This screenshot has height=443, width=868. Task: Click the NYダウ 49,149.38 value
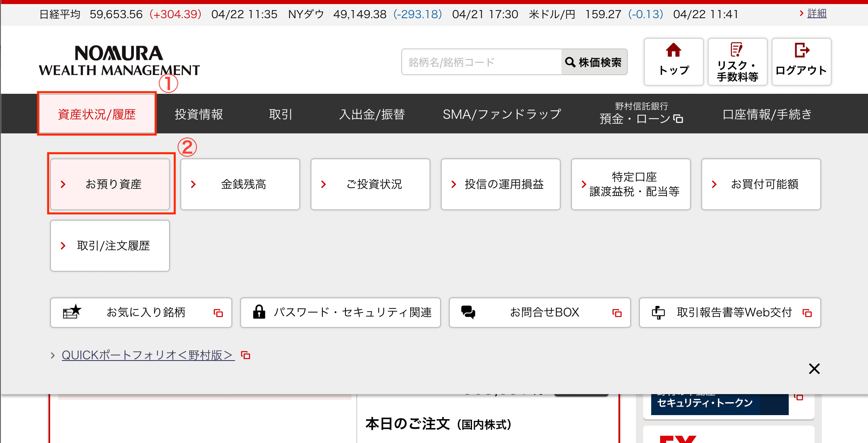coord(360,15)
